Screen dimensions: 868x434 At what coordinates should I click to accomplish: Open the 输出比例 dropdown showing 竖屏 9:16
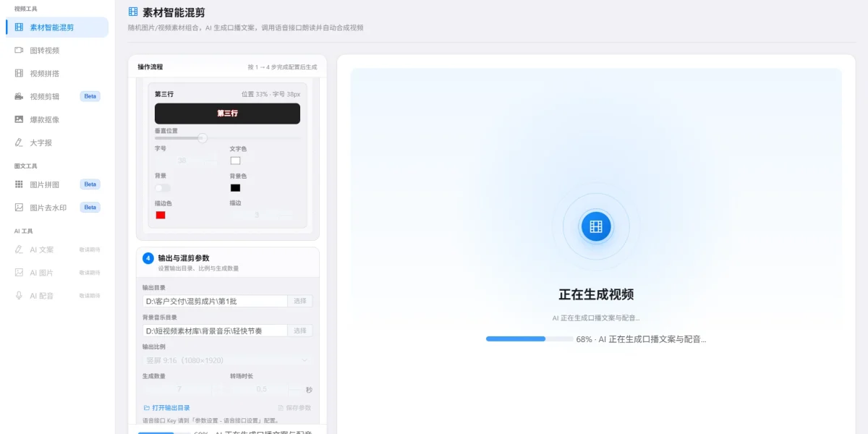[228, 360]
